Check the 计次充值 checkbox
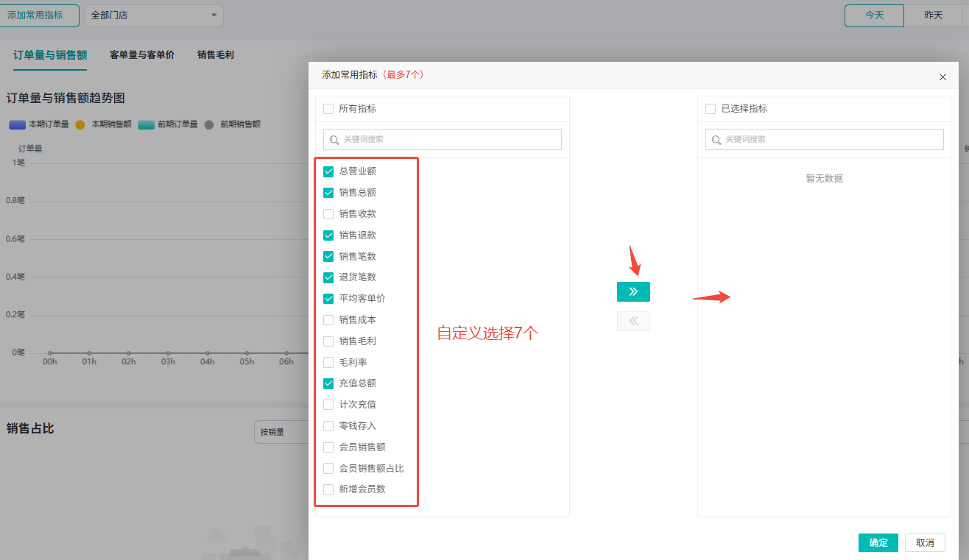Viewport: 969px width, 560px height. point(328,405)
